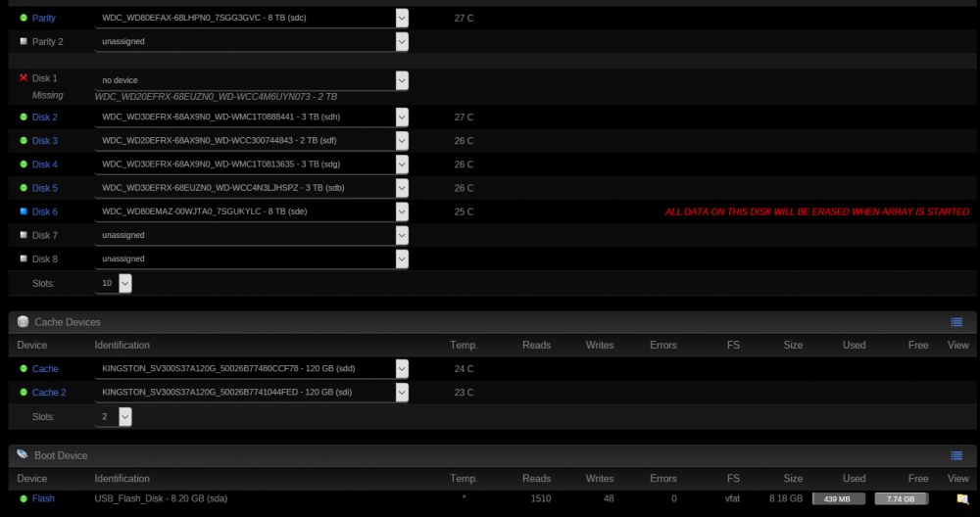Click the Cache 2 temperature 23 C
This screenshot has width=980, height=517.
[x=464, y=392]
